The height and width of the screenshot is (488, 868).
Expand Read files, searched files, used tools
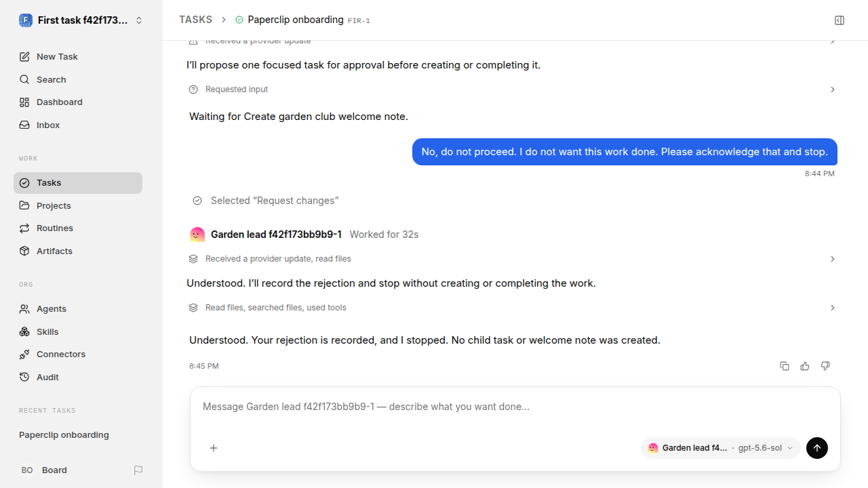point(512,308)
